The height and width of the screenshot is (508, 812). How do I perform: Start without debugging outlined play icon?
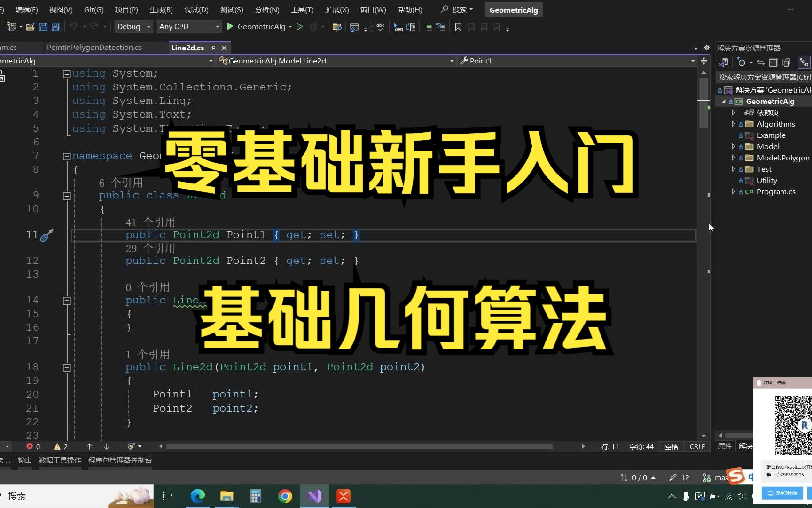[x=300, y=27]
